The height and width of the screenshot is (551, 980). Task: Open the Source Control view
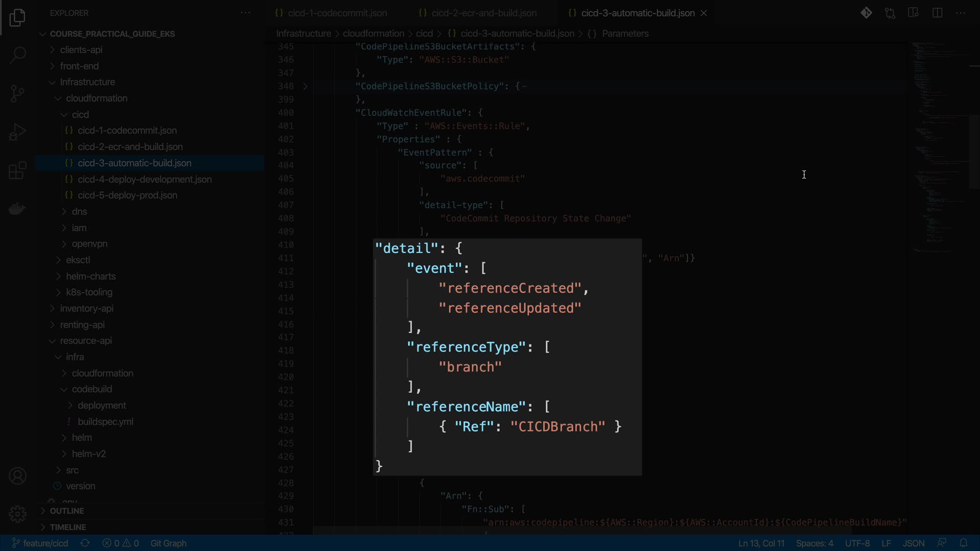pyautogui.click(x=17, y=93)
